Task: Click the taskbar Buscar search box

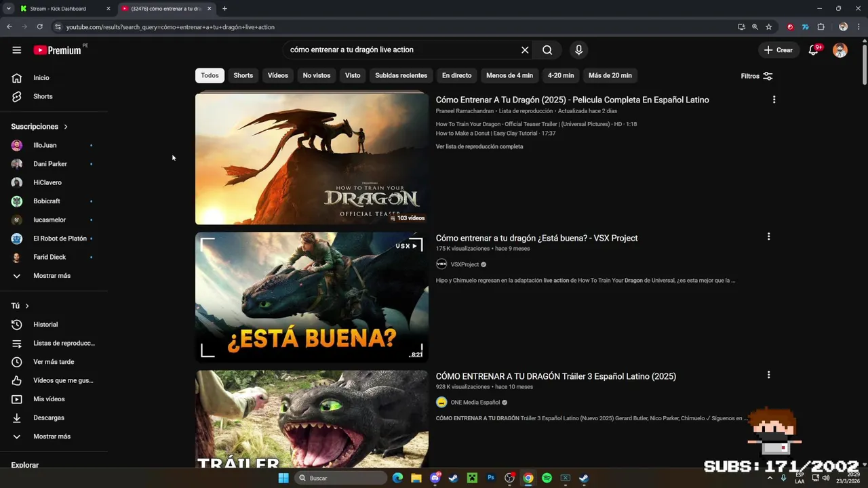Action: pyautogui.click(x=341, y=478)
